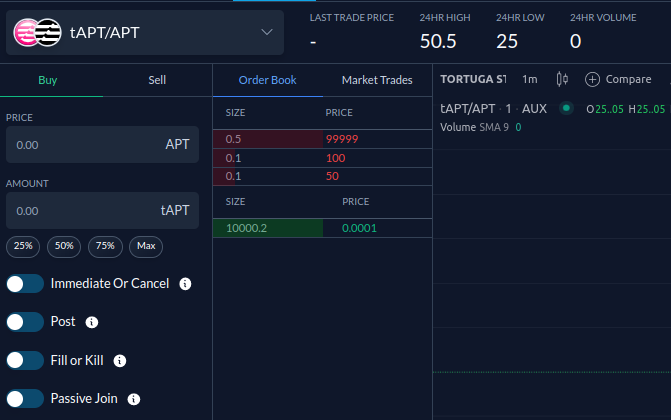
Task: Open the Market Trades tab
Action: coord(377,80)
